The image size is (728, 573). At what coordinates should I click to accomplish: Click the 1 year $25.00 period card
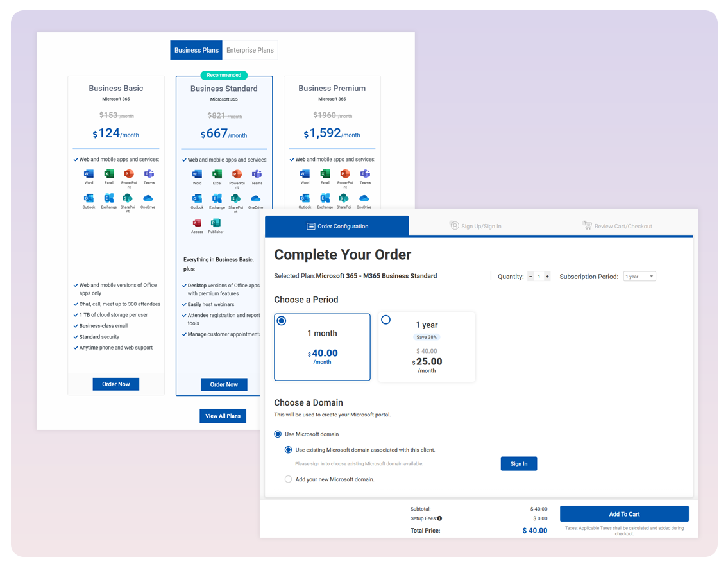click(427, 347)
